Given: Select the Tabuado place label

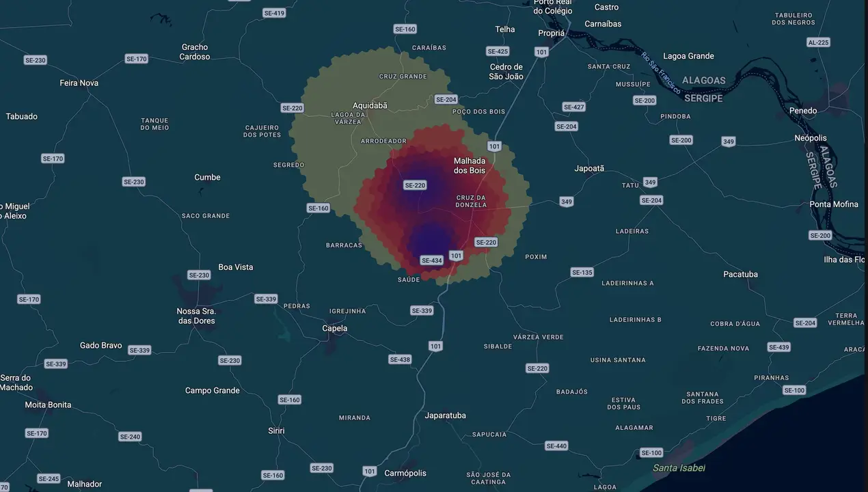Looking at the screenshot, I should point(22,117).
